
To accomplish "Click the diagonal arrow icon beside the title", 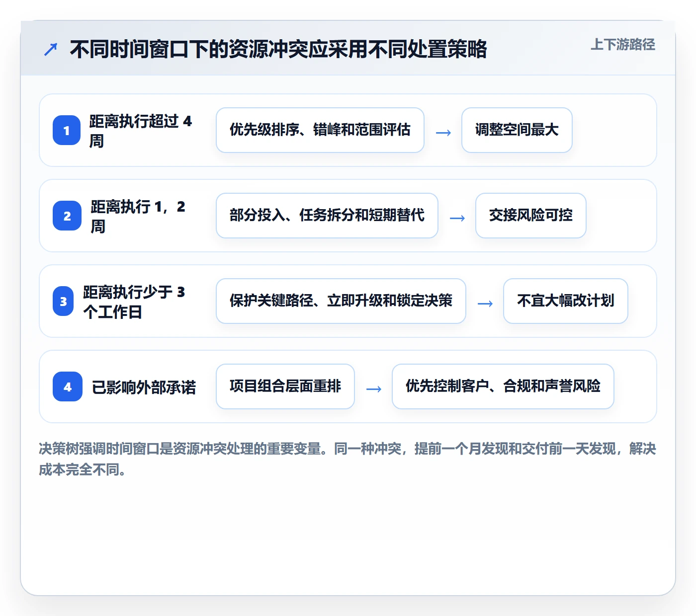I will click(x=51, y=49).
